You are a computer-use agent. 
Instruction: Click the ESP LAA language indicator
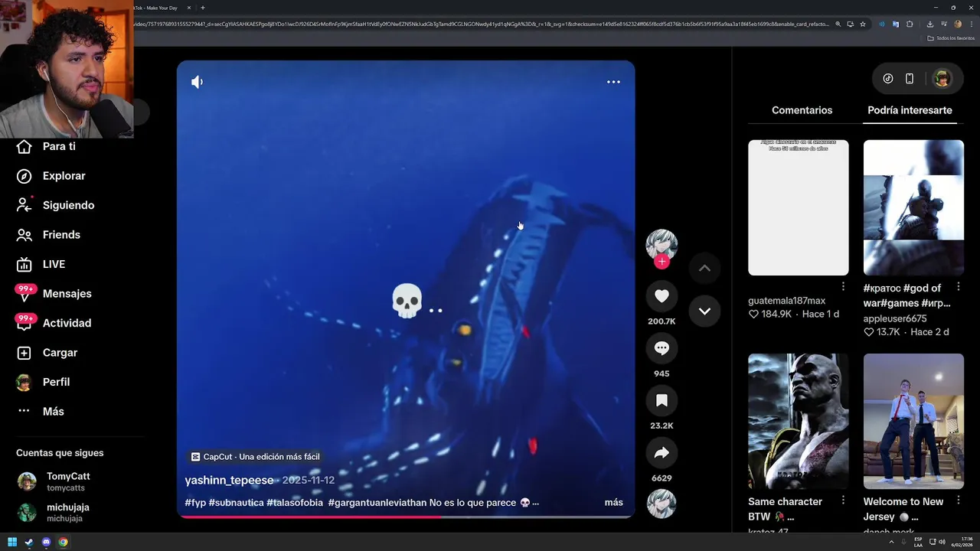918,542
